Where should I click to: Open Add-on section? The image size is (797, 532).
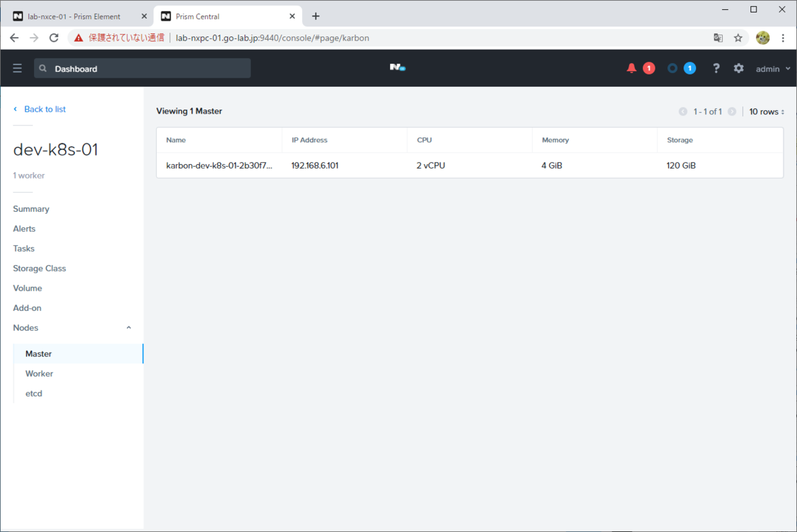[x=27, y=308]
